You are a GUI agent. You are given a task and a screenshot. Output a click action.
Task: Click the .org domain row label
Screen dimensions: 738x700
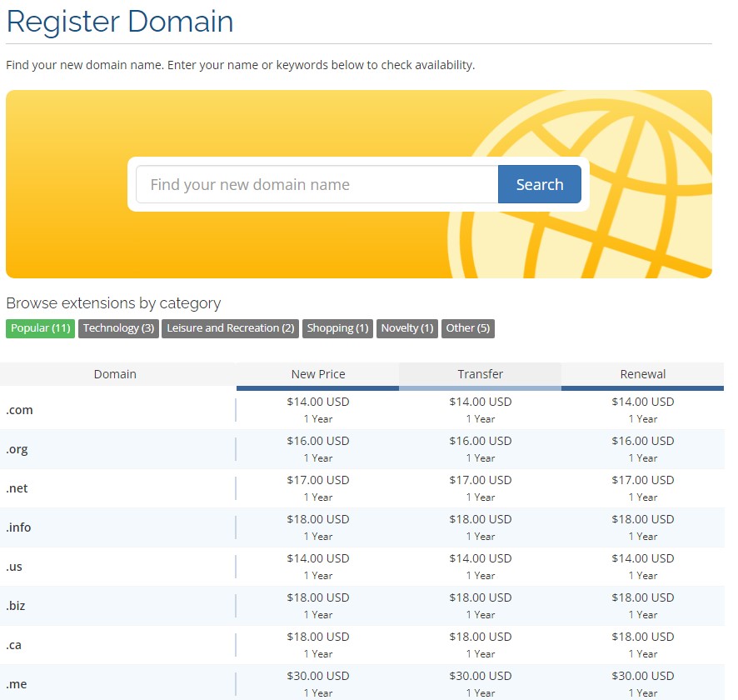[x=17, y=449]
